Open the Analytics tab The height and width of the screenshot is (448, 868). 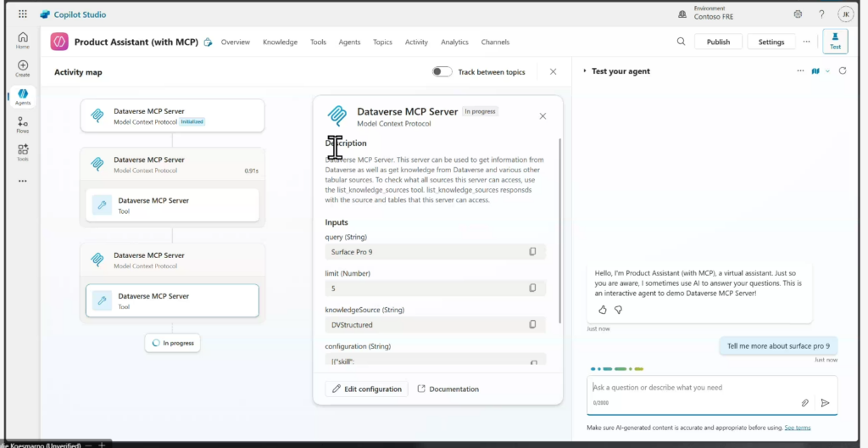454,42
